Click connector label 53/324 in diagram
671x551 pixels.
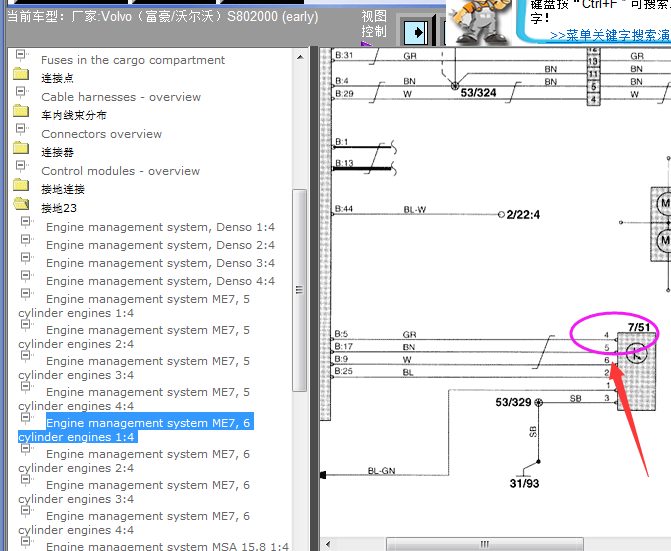[478, 93]
